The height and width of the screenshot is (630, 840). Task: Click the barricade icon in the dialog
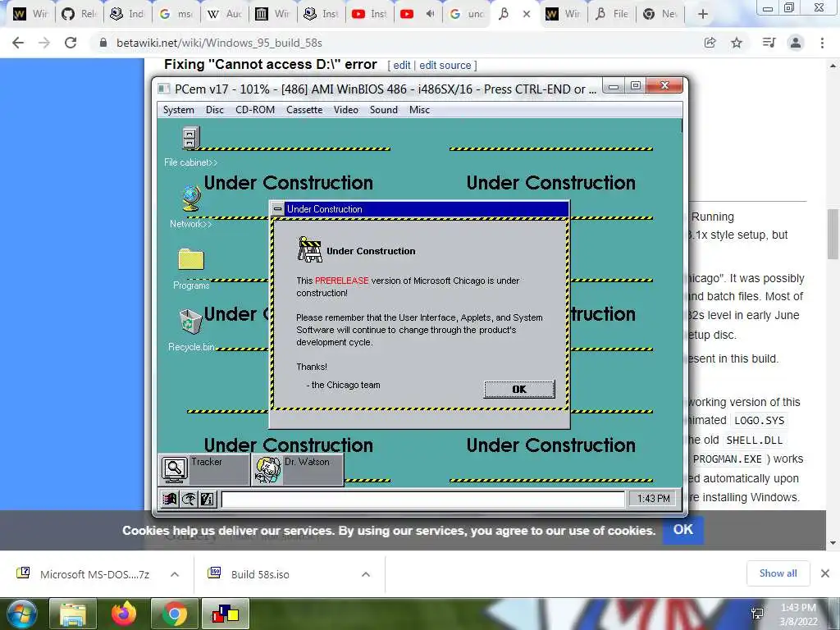tap(310, 249)
